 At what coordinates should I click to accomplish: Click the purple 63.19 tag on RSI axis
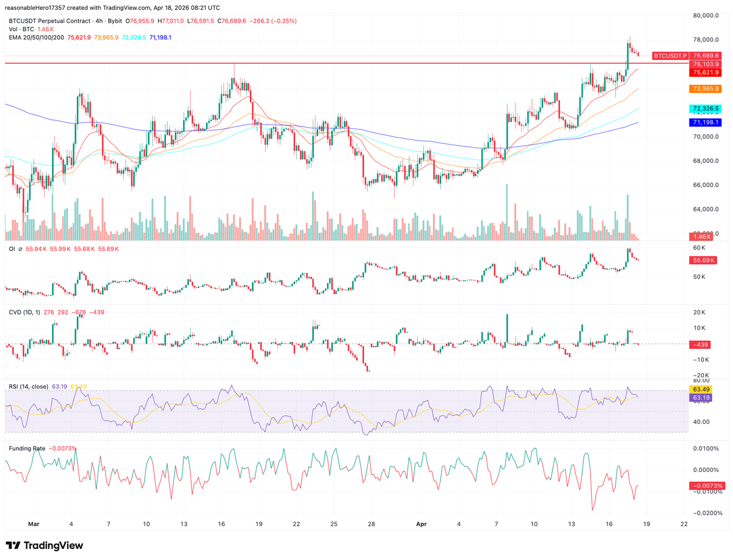pyautogui.click(x=699, y=398)
